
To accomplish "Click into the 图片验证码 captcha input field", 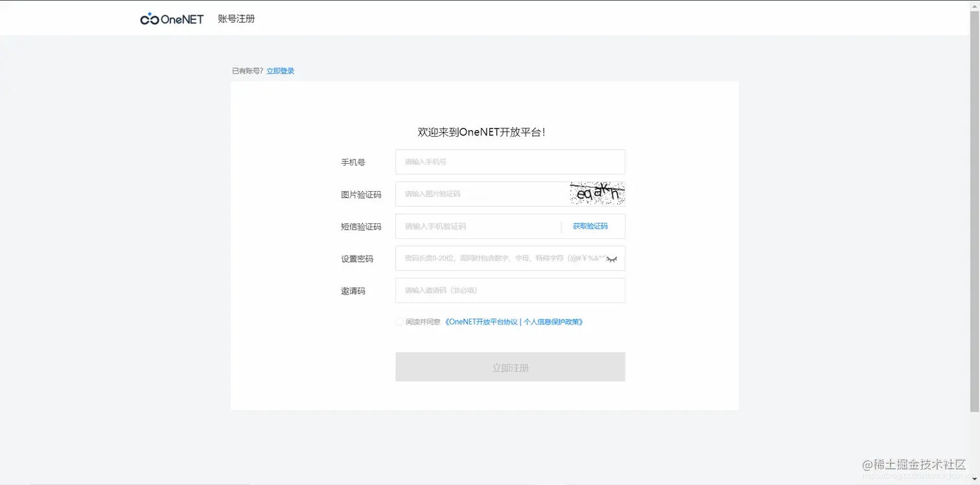I will click(x=480, y=194).
